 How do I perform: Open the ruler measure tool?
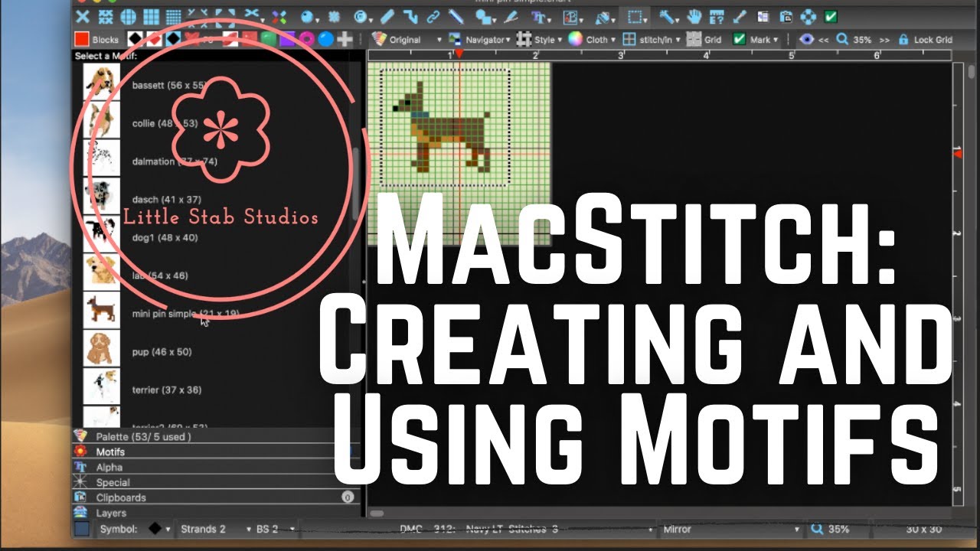click(x=717, y=17)
